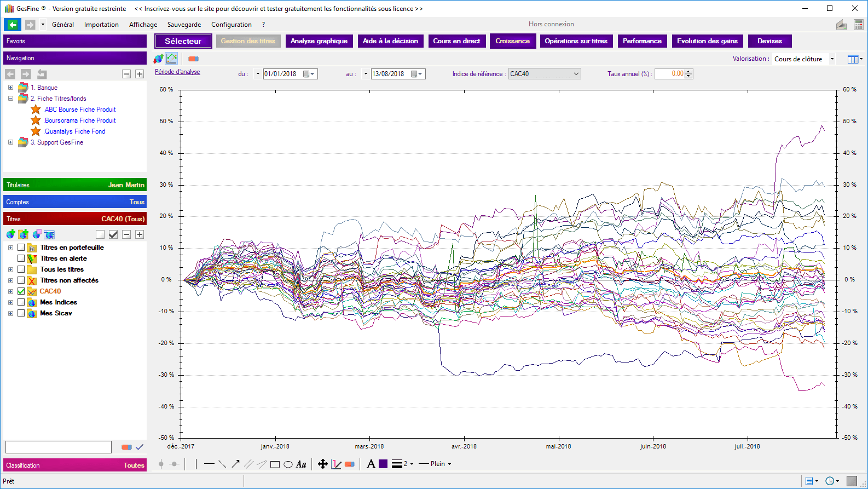Click the Navigation panel return arrow icon

click(x=42, y=74)
